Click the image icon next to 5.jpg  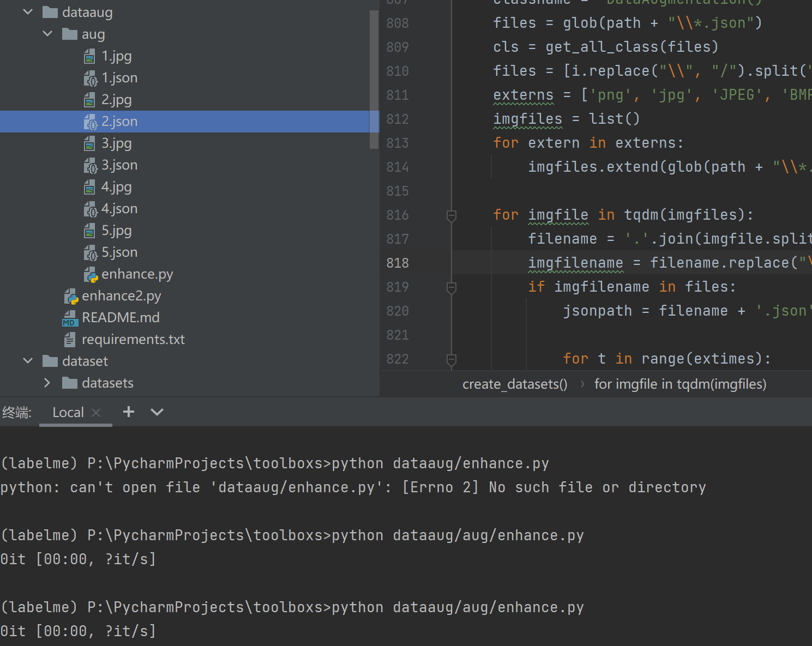point(89,230)
